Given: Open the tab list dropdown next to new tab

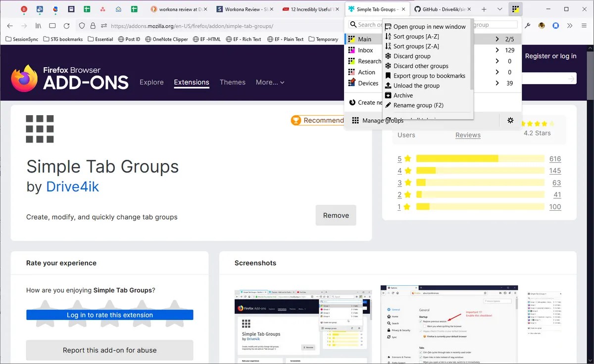Looking at the screenshot, I should pyautogui.click(x=499, y=9).
